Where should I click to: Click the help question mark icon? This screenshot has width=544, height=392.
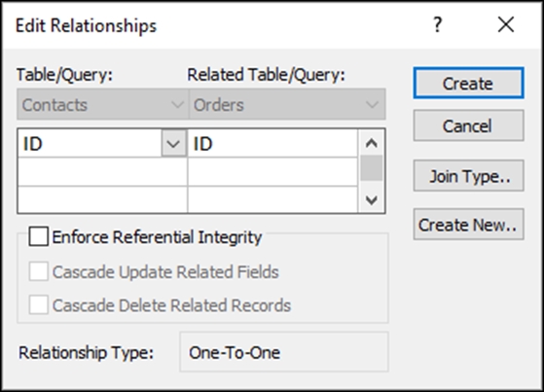(438, 25)
